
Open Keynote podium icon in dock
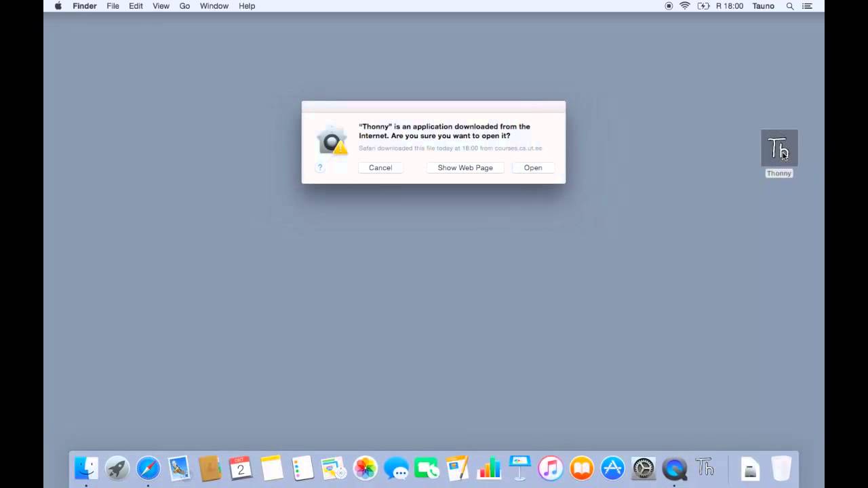519,468
